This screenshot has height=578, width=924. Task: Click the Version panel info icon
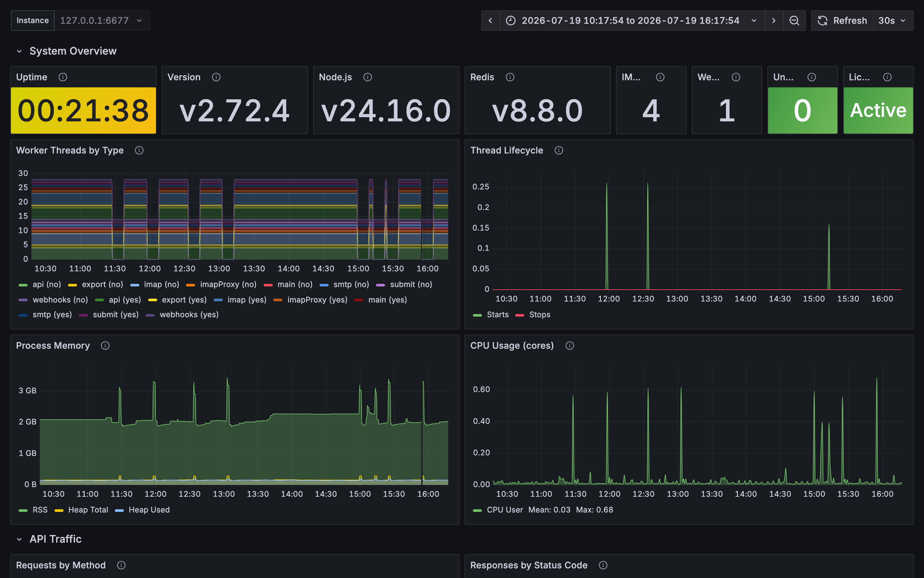point(216,77)
